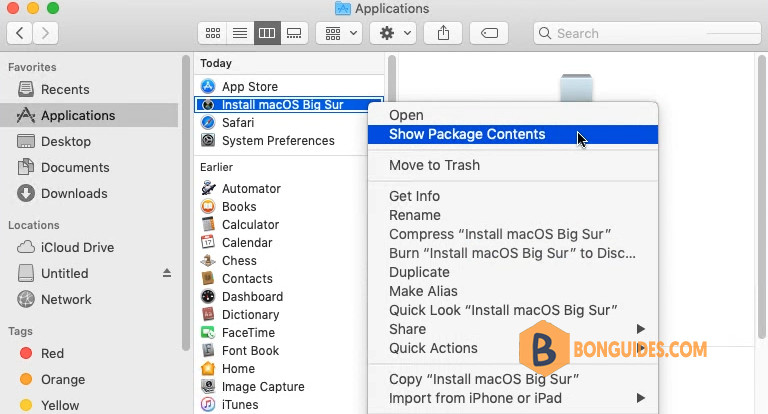Viewport: 768px width, 414px height.
Task: Click the Edit Tags toolbar button
Action: point(489,33)
